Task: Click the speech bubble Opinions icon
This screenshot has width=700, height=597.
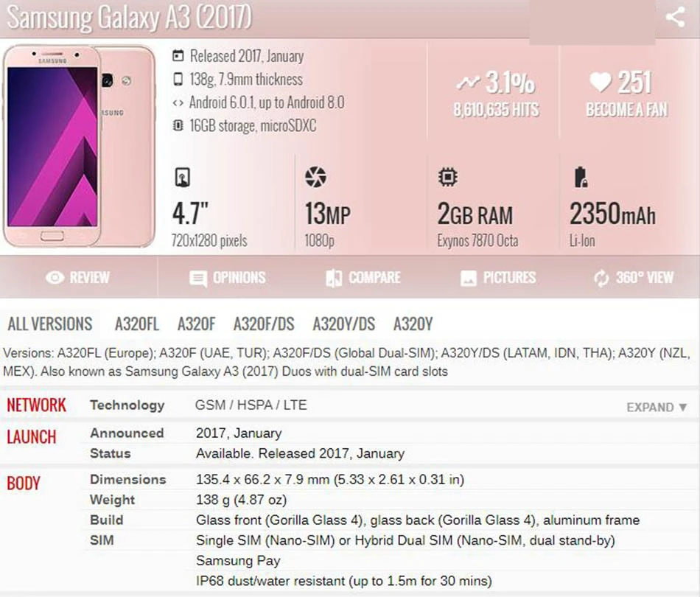Action: click(198, 278)
